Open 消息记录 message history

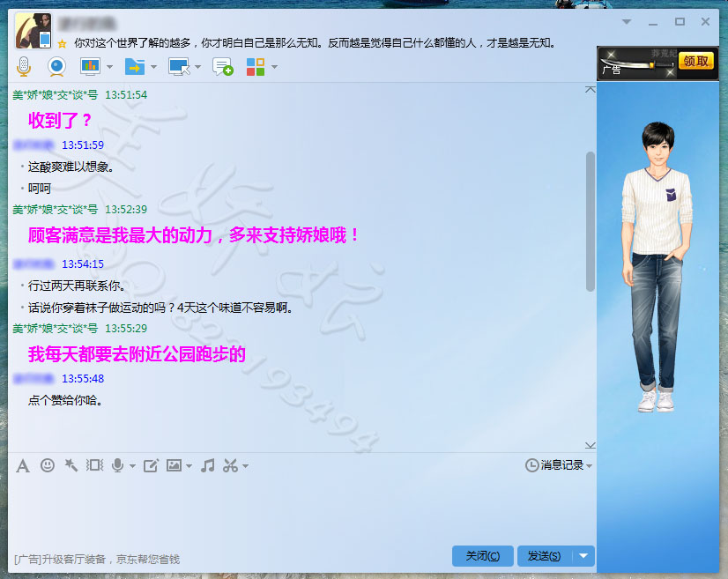pyautogui.click(x=559, y=465)
